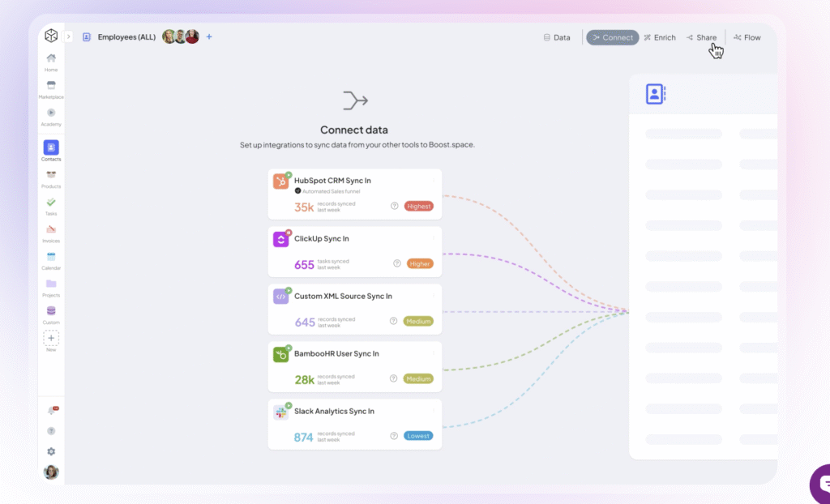Click the help icon on BambooHR card
Viewport: 830px width, 504px height.
click(x=394, y=378)
